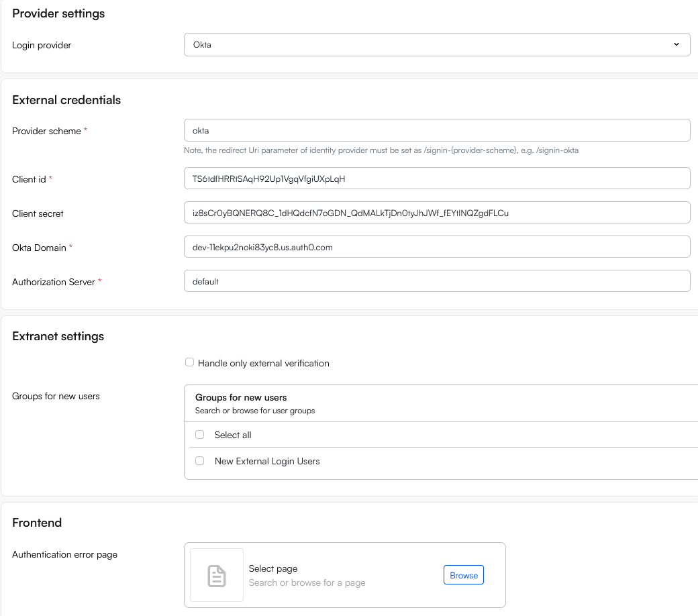Enable Handle only external verification checkbox
The width and height of the screenshot is (698, 616).
pos(189,363)
